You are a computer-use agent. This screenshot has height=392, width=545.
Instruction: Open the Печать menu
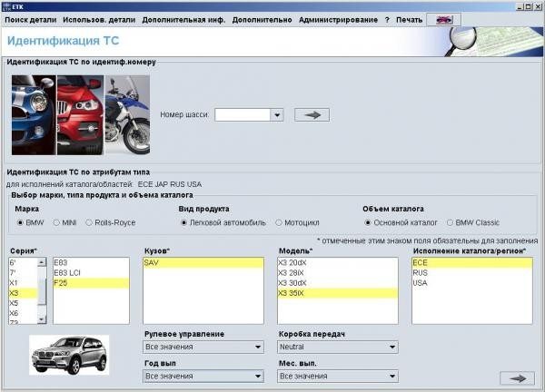coord(409,20)
